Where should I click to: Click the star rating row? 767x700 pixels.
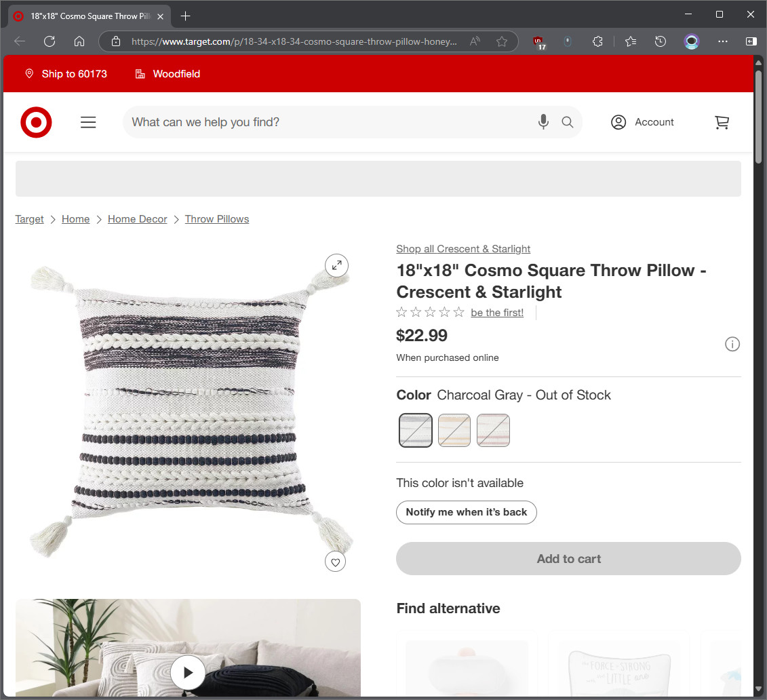coord(430,313)
